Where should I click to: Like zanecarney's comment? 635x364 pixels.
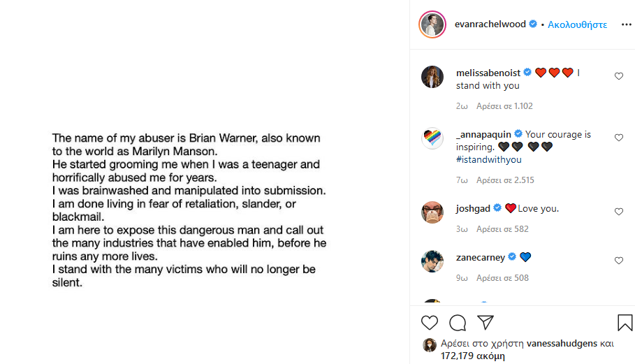coord(619,261)
